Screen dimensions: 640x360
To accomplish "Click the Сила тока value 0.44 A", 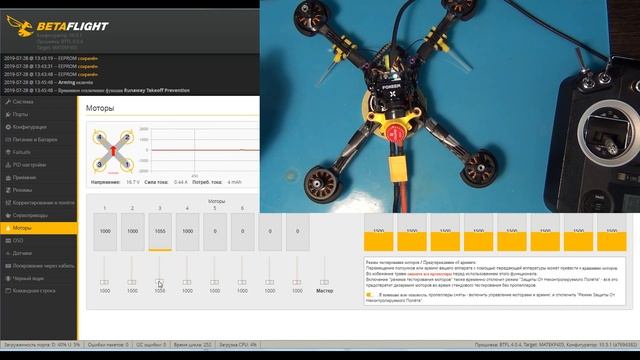I will [x=181, y=182].
